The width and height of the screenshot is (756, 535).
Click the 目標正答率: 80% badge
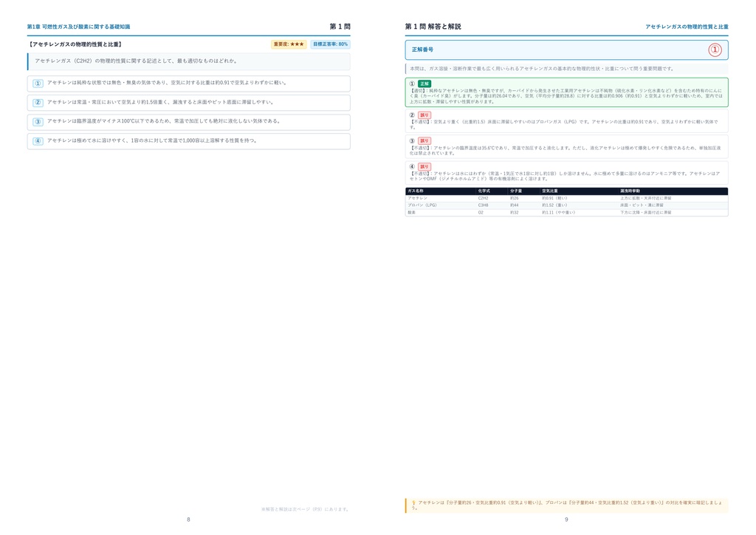(x=330, y=44)
